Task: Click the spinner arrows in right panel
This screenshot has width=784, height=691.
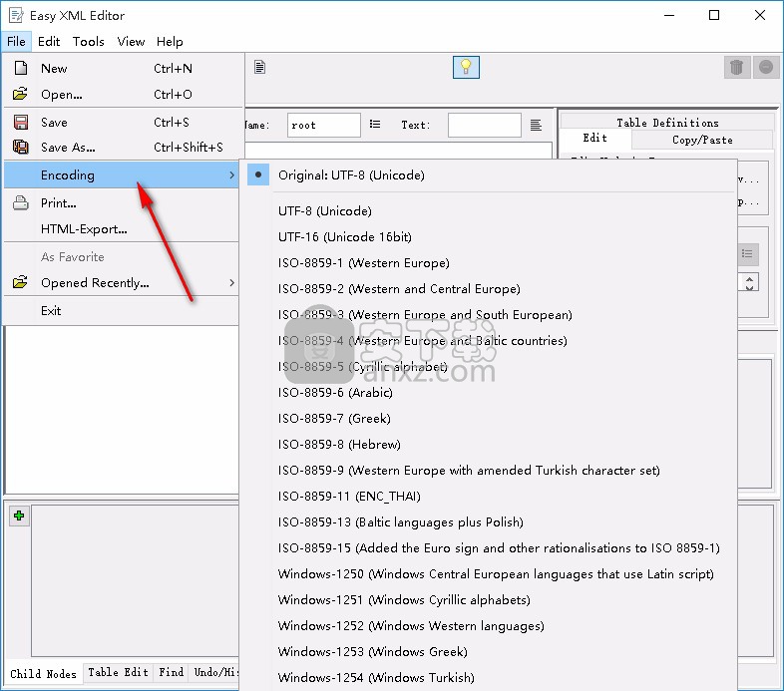Action: point(749,282)
